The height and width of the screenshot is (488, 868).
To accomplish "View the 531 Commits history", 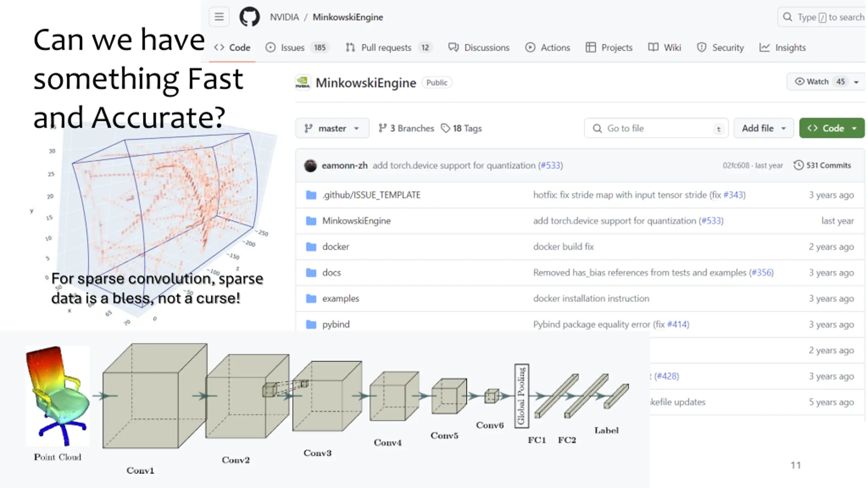I will [822, 165].
